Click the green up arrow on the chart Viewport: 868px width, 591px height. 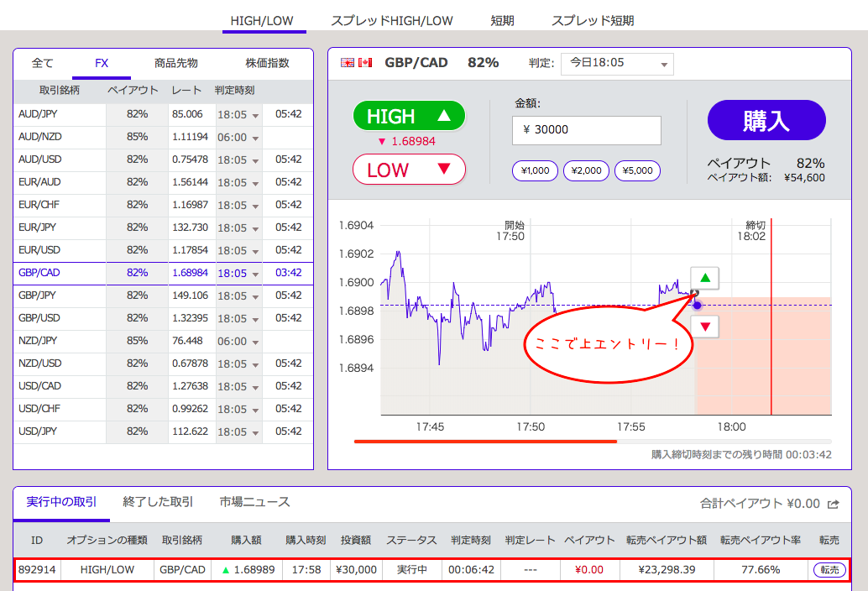[x=705, y=278]
